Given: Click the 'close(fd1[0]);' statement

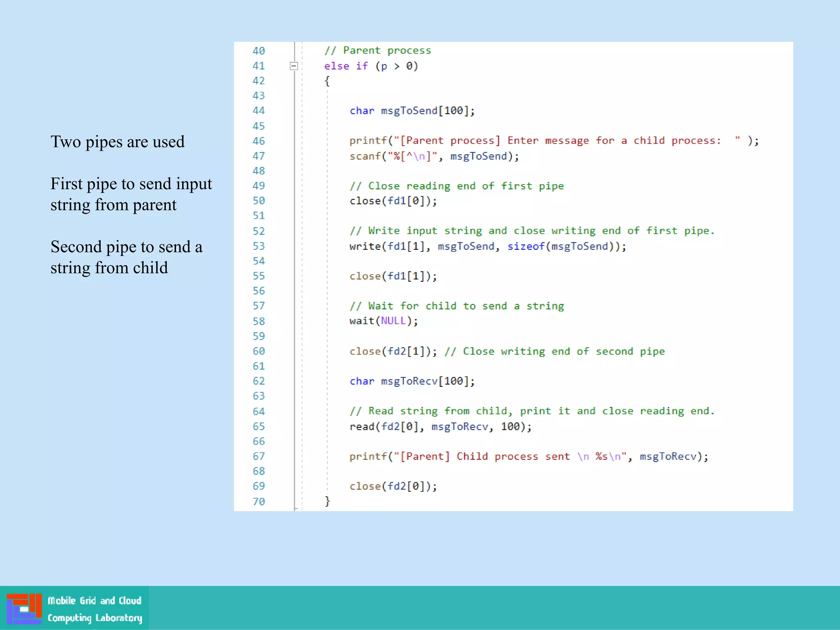Looking at the screenshot, I should pyautogui.click(x=393, y=201).
